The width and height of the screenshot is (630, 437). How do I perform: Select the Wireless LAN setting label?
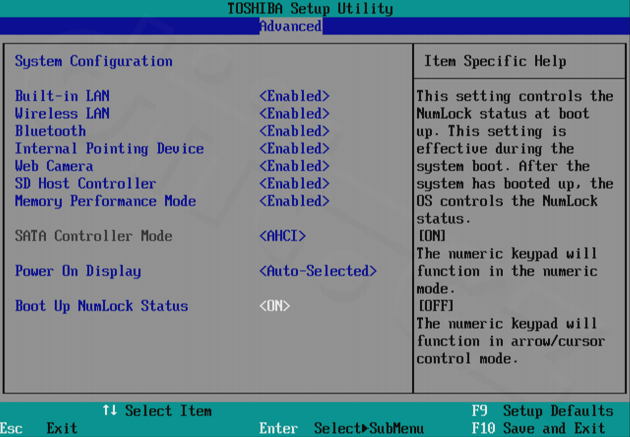(x=62, y=113)
